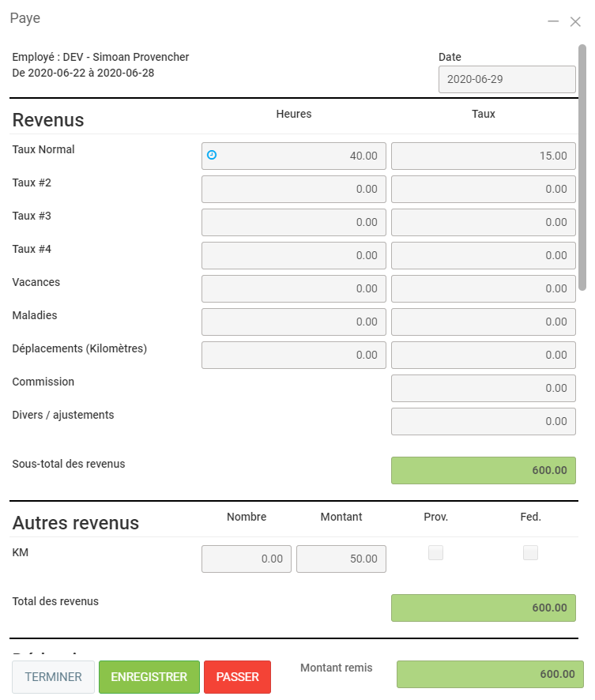Check the Fed. checkbox for KM
This screenshot has width=595, height=700.
(x=530, y=553)
